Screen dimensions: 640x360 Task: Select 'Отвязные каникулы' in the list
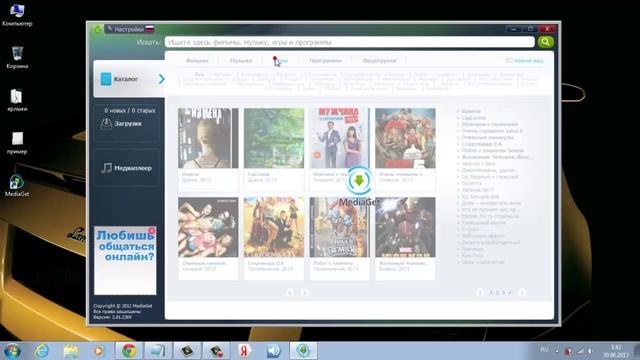click(x=487, y=138)
